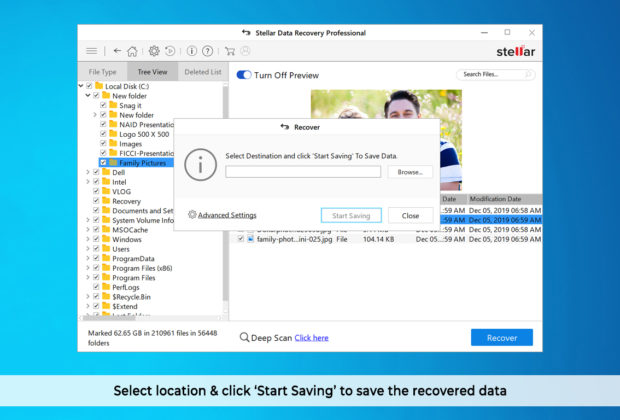The image size is (620, 420).
Task: Click the VLOG folder icon
Action: pyautogui.click(x=106, y=191)
